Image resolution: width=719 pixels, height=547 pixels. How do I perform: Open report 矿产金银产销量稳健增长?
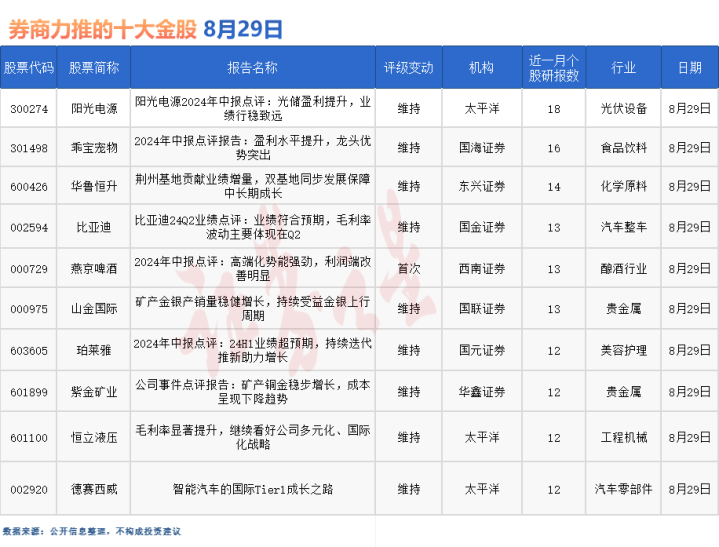[253, 309]
